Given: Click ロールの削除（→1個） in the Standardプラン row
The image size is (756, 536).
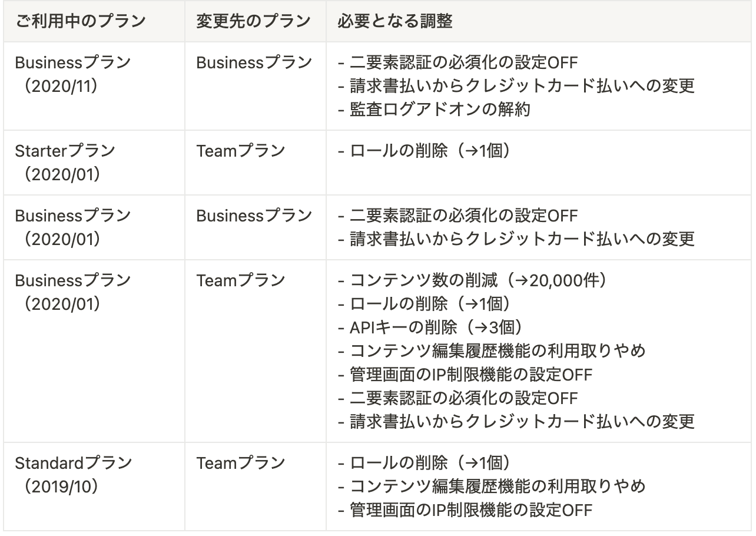Looking at the screenshot, I should coord(423,463).
